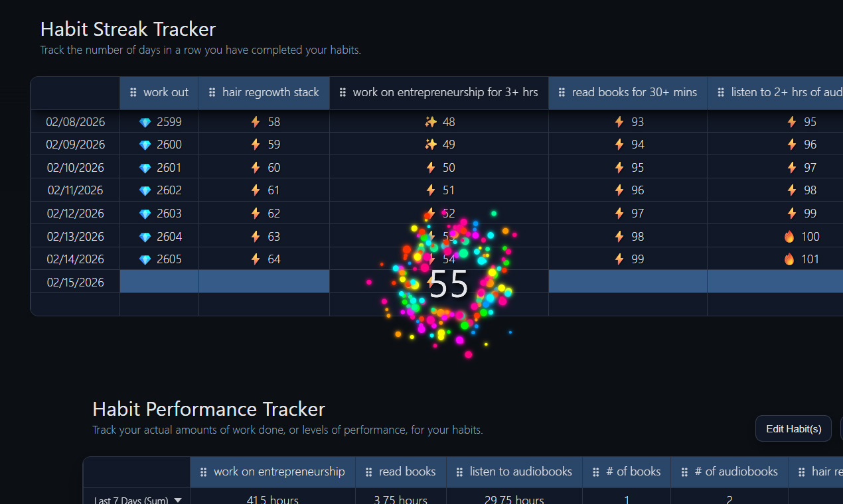Image resolution: width=843 pixels, height=504 pixels.
Task: Click the date 02/11/2026
Action: (x=75, y=190)
